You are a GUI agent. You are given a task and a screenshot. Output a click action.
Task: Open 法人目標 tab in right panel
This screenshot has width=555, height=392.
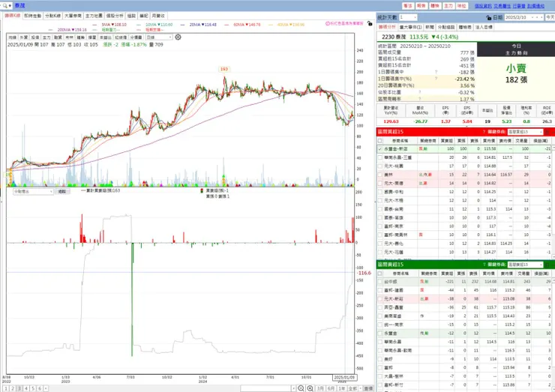tap(484, 27)
